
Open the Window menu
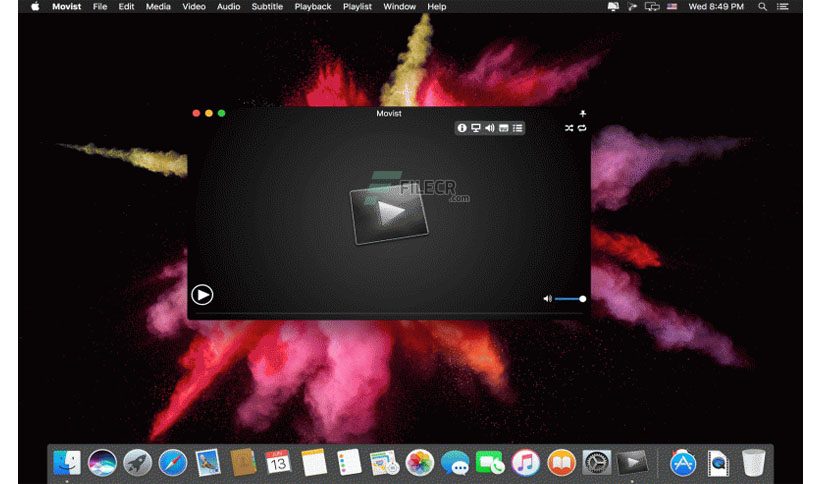click(399, 6)
